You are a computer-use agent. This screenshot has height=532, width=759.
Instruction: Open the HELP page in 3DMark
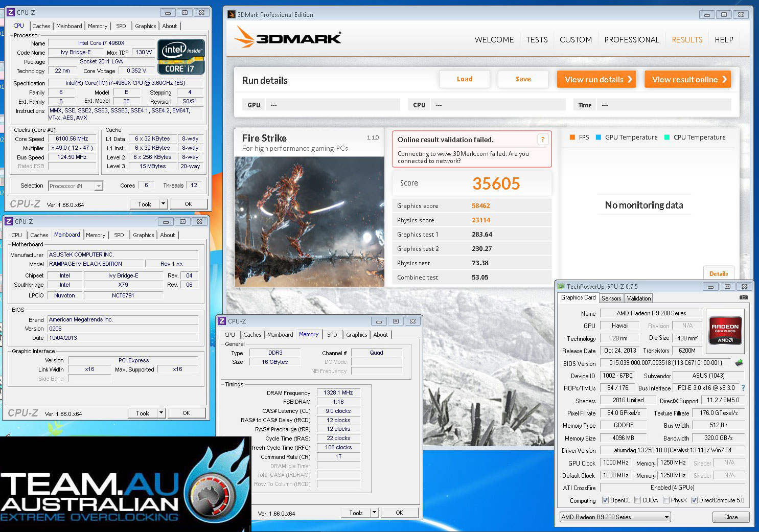pos(724,39)
